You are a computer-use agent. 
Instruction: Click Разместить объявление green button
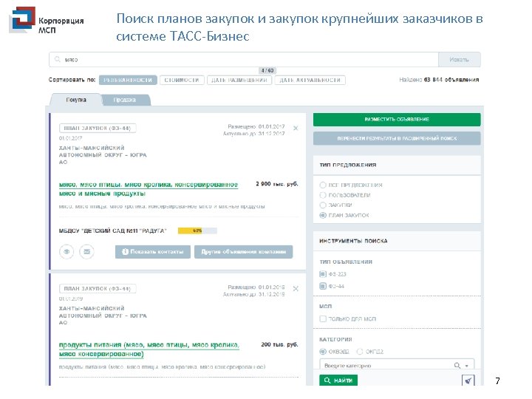point(397,120)
